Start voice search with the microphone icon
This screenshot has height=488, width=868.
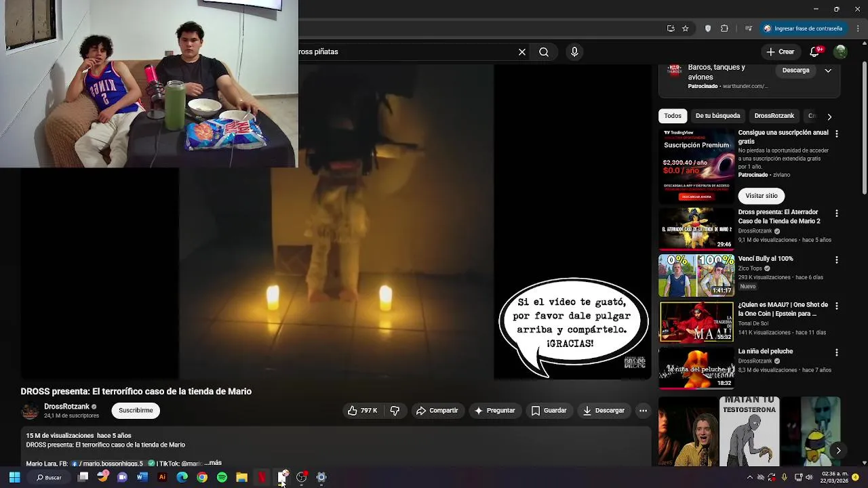[574, 52]
